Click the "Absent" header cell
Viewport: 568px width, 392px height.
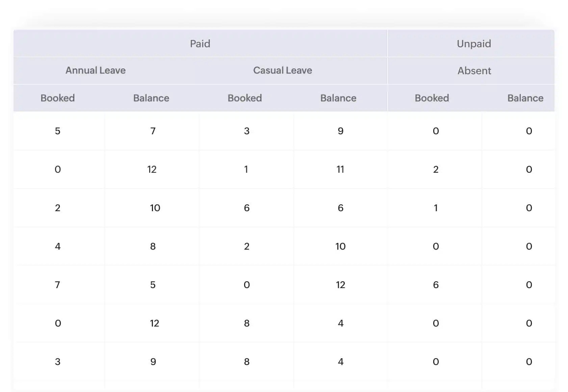coord(474,71)
